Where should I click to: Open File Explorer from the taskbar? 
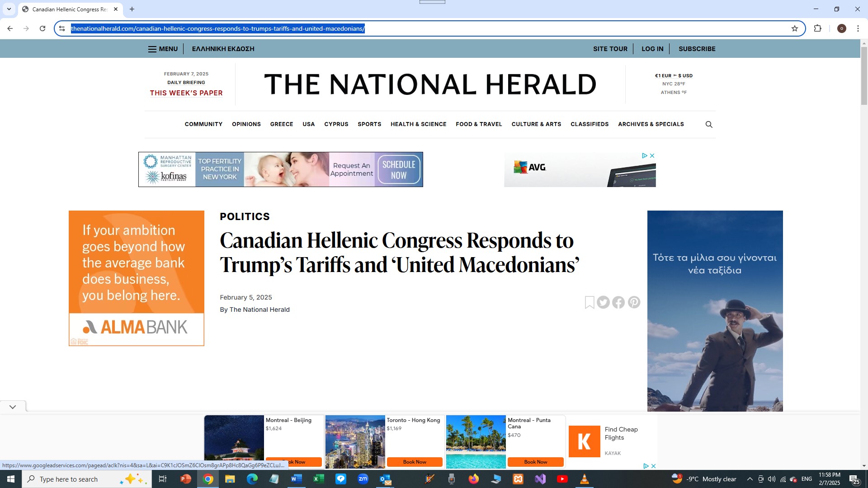coord(230,479)
